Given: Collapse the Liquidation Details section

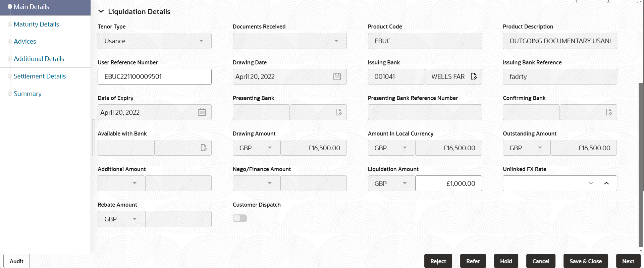Looking at the screenshot, I should pyautogui.click(x=101, y=11).
